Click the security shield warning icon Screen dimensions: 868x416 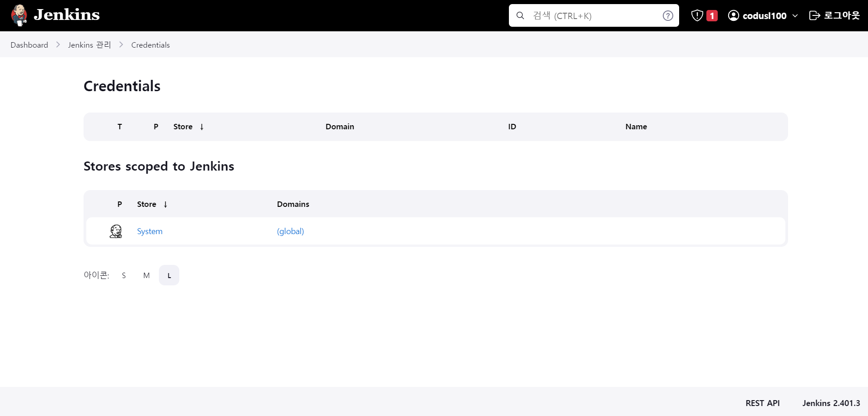tap(697, 15)
